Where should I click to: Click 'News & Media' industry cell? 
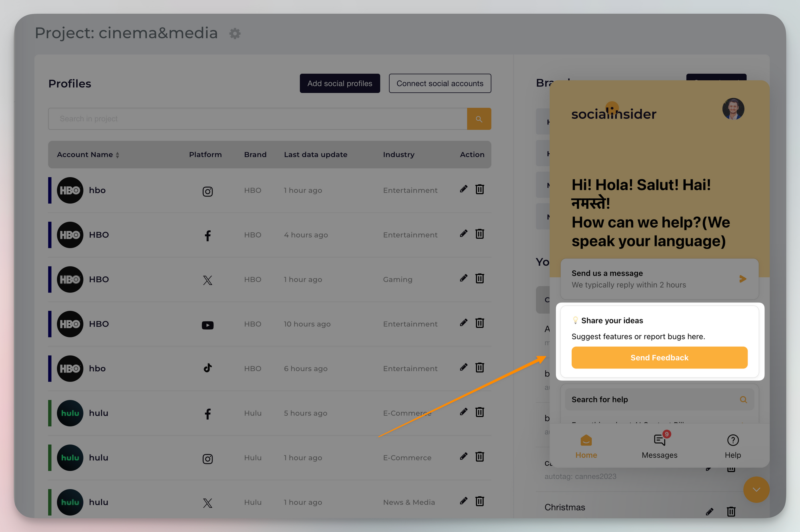pos(409,502)
